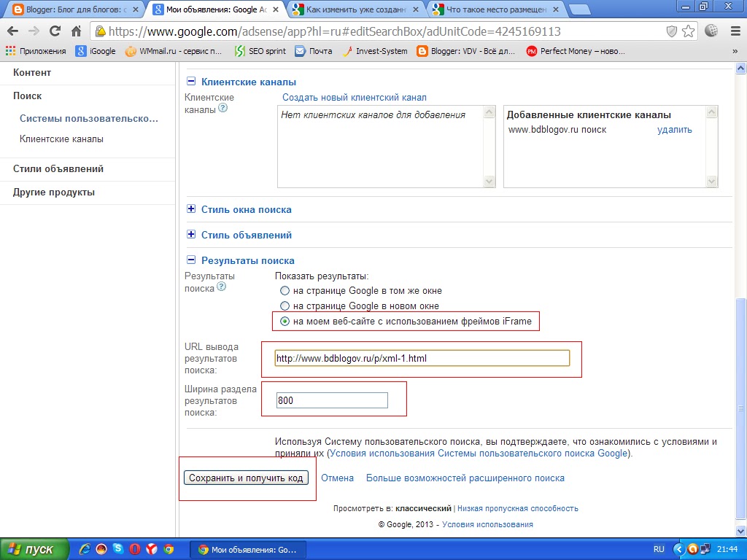The width and height of the screenshot is (747, 560).
Task: Open Контент in sidebar
Action: click(x=32, y=72)
